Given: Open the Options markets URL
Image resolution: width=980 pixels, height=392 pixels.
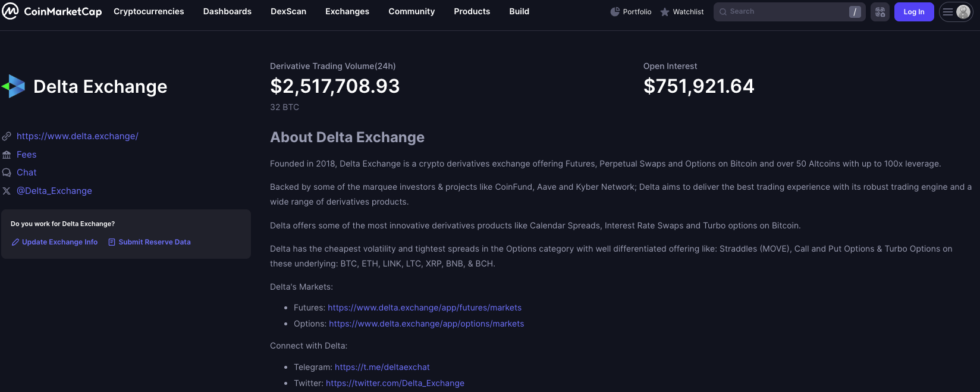Looking at the screenshot, I should coord(426,324).
